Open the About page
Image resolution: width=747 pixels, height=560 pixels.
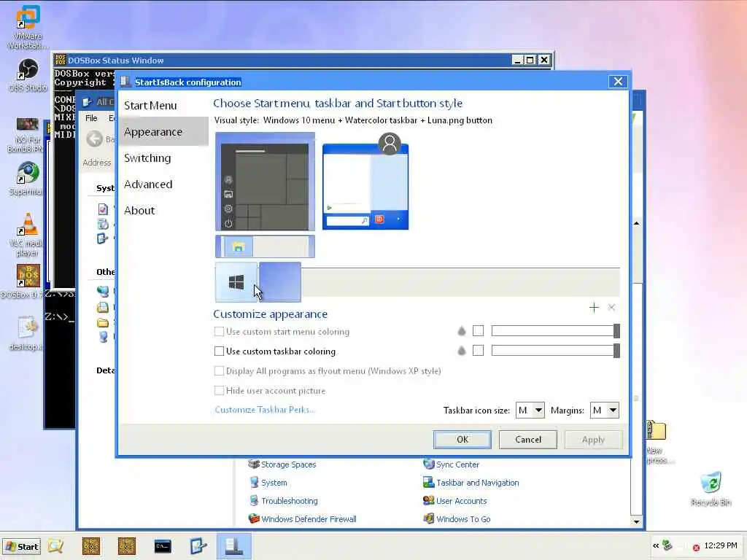point(139,211)
